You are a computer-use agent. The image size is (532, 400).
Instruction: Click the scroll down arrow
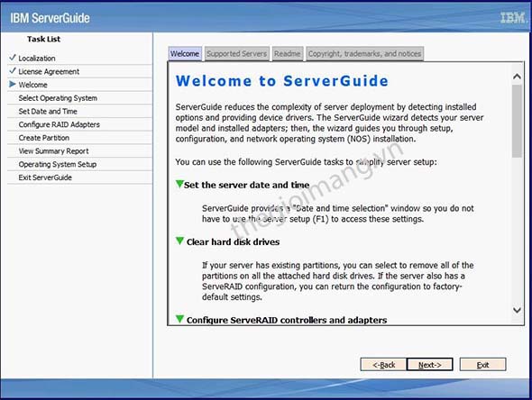tap(517, 310)
